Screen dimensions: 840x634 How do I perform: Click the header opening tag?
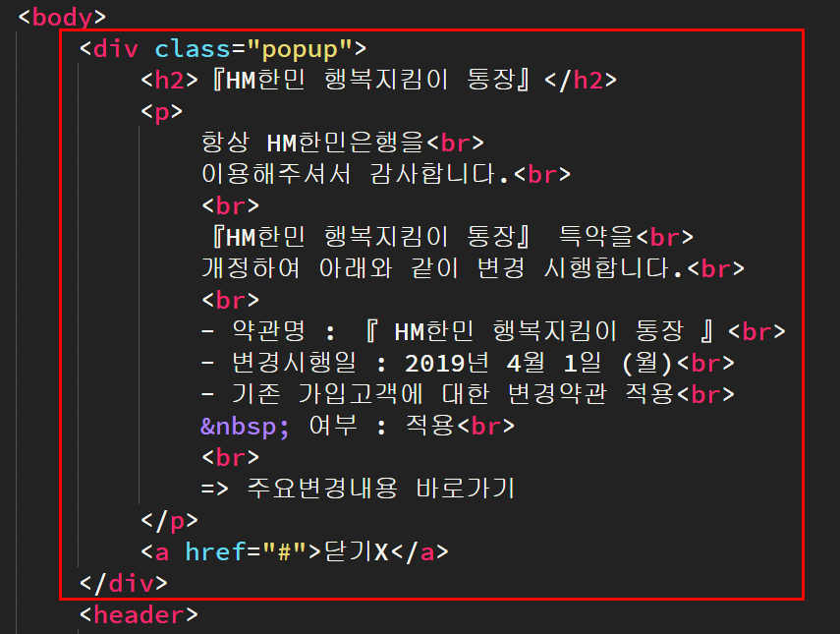[139, 614]
